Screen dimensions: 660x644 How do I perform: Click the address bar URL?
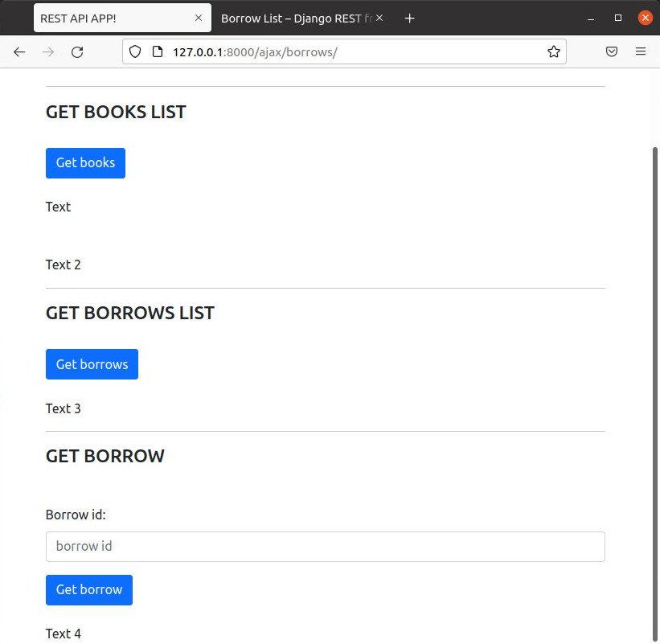tap(338, 51)
